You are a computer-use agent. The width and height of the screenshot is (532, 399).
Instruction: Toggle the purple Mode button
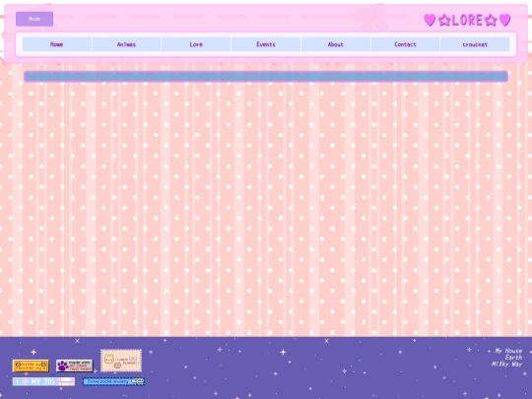point(34,19)
